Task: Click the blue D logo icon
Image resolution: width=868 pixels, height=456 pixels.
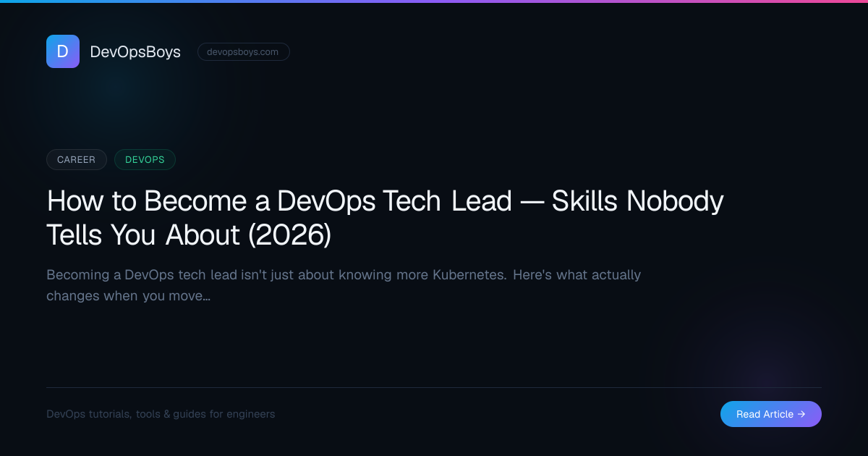Action: click(x=63, y=51)
